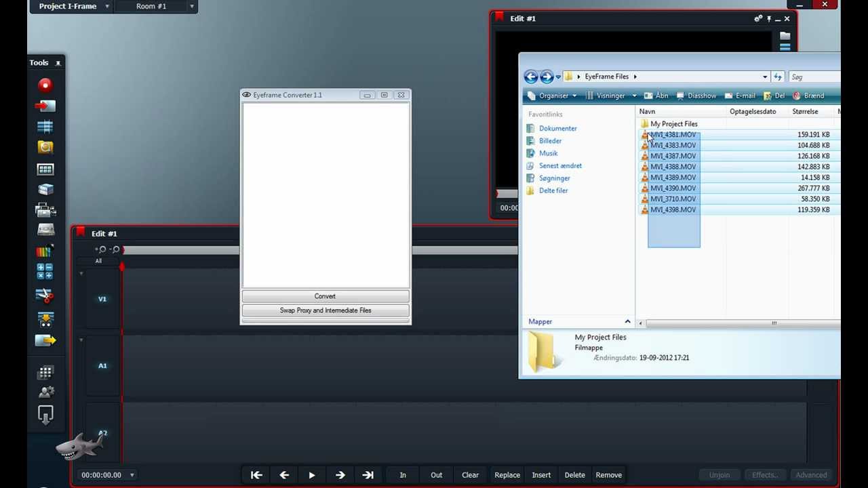Open the color bars icon in Tools
The height and width of the screenshot is (488, 868).
coord(45,251)
